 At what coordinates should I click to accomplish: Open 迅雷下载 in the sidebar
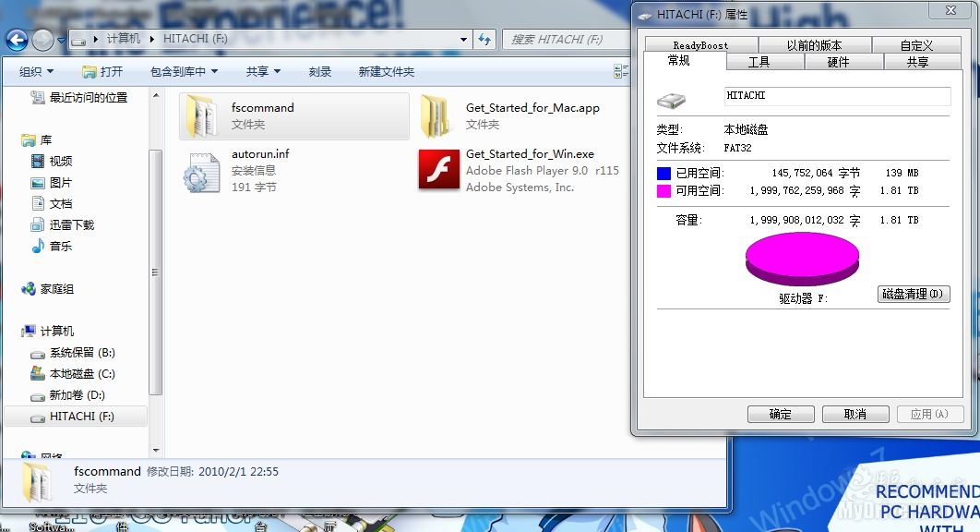(60, 224)
